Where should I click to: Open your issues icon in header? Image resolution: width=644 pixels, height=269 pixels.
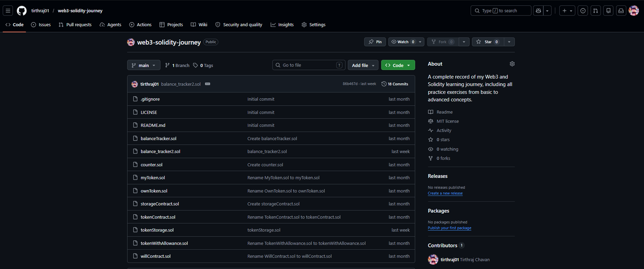(582, 11)
